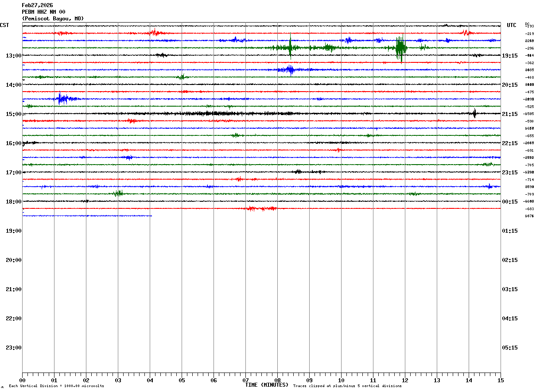Click the 15 minute axis tick label
Viewport: 536px width, 392px height.
coord(501,380)
